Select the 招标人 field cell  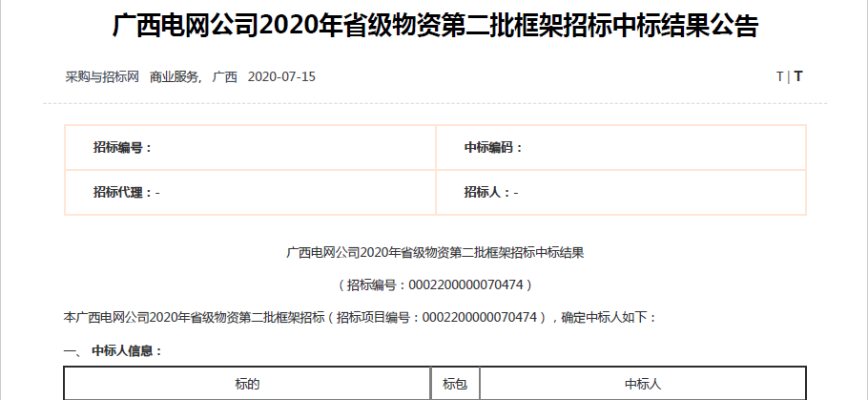[491, 192]
